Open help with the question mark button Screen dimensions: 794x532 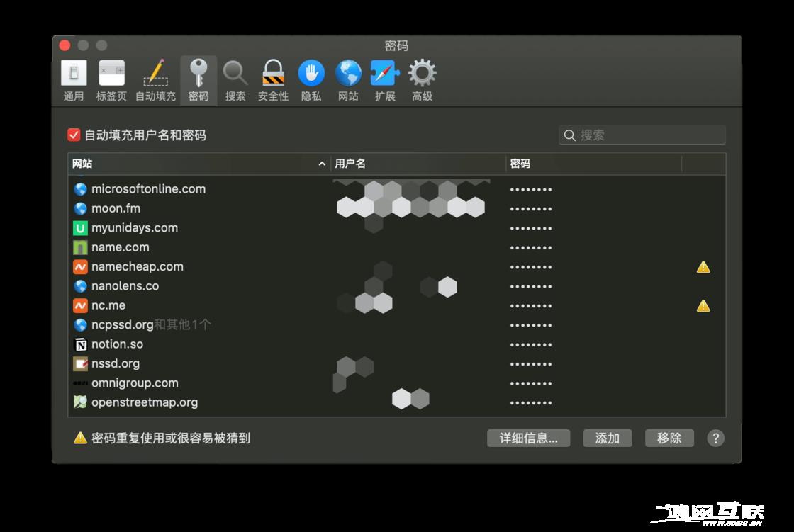pyautogui.click(x=715, y=438)
